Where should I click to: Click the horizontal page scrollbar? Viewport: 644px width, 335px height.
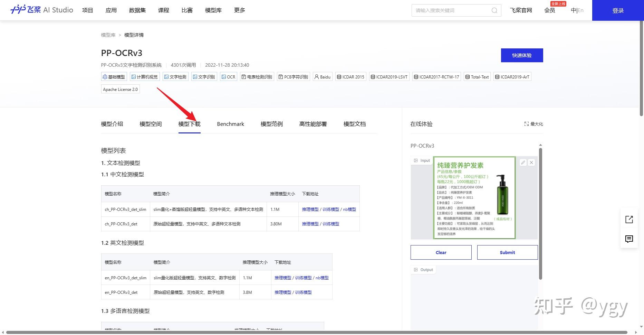(x=317, y=333)
